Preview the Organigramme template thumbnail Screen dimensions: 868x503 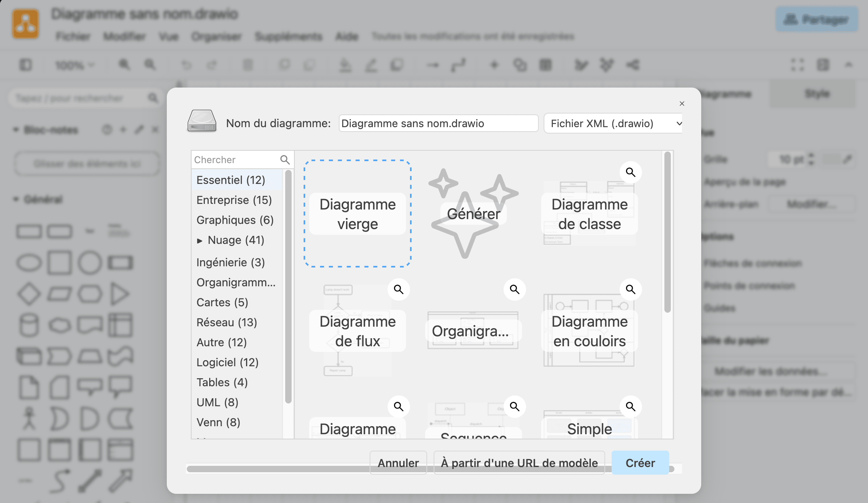514,289
